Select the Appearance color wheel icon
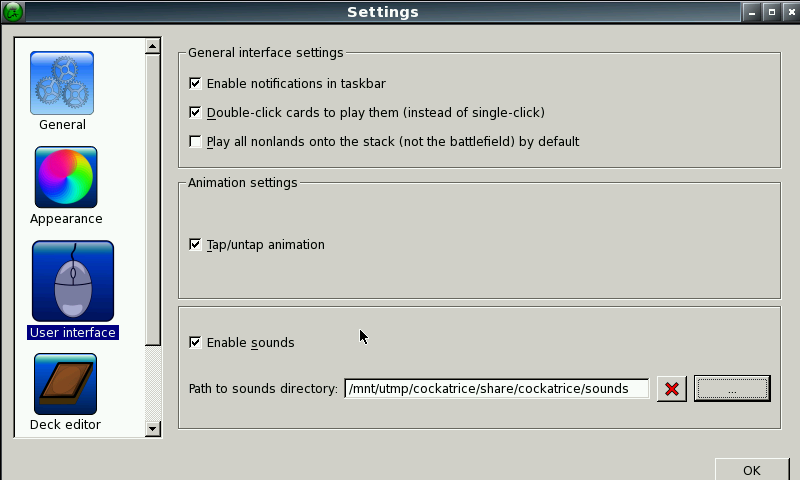The width and height of the screenshot is (800, 480). [x=66, y=177]
